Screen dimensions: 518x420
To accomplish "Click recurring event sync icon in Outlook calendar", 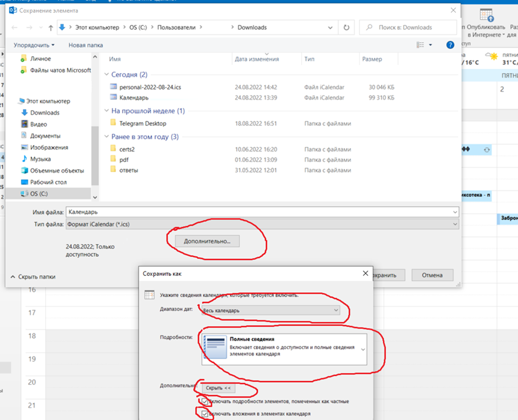I will click(487, 150).
